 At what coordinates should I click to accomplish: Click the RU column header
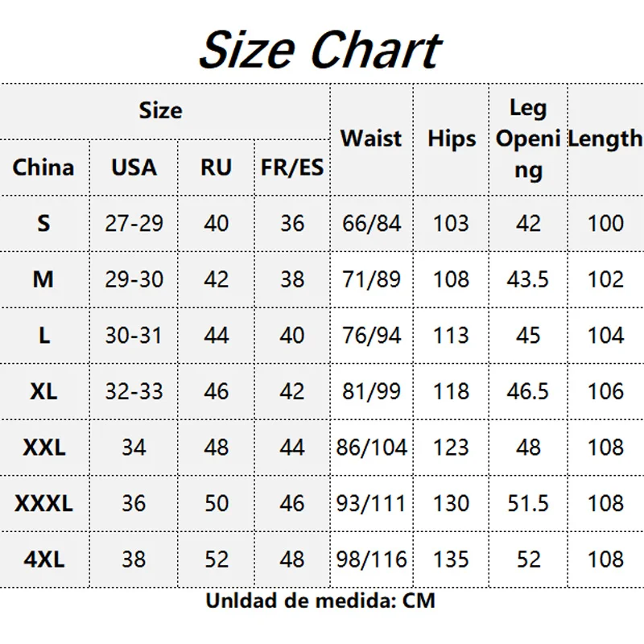pos(216,167)
